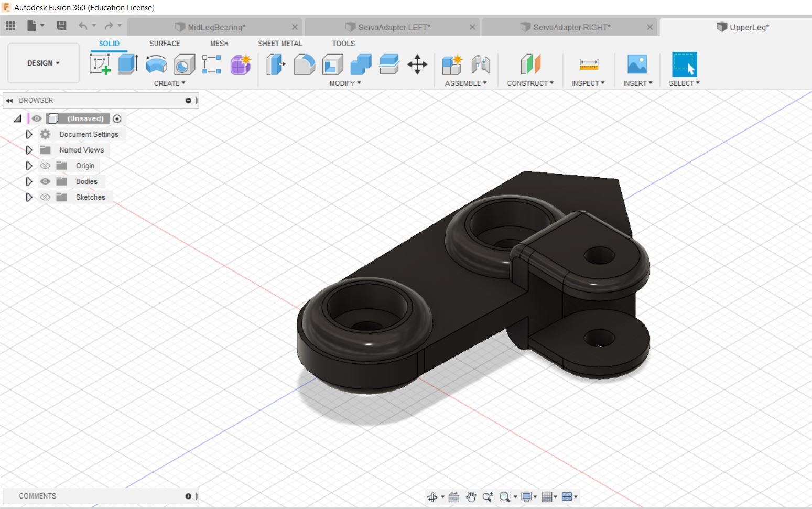Viewport: 812px width, 509px height.
Task: Open the DESIGN workspace dropdown
Action: pyautogui.click(x=44, y=63)
